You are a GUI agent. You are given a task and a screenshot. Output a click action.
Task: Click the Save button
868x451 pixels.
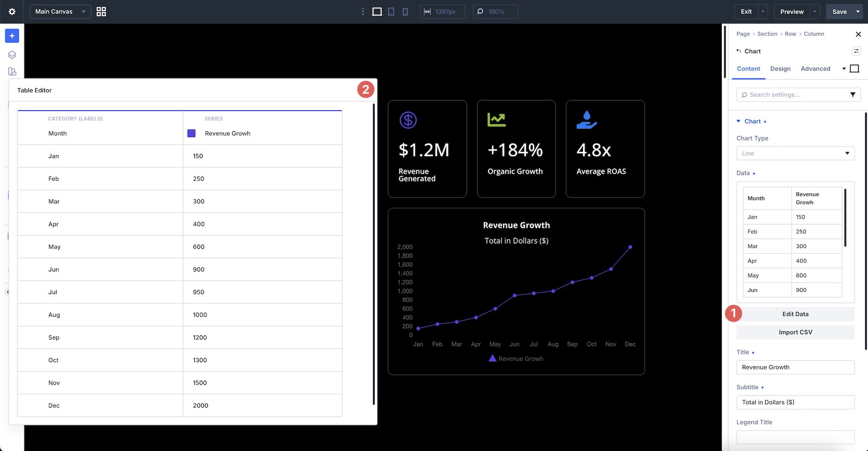click(839, 12)
